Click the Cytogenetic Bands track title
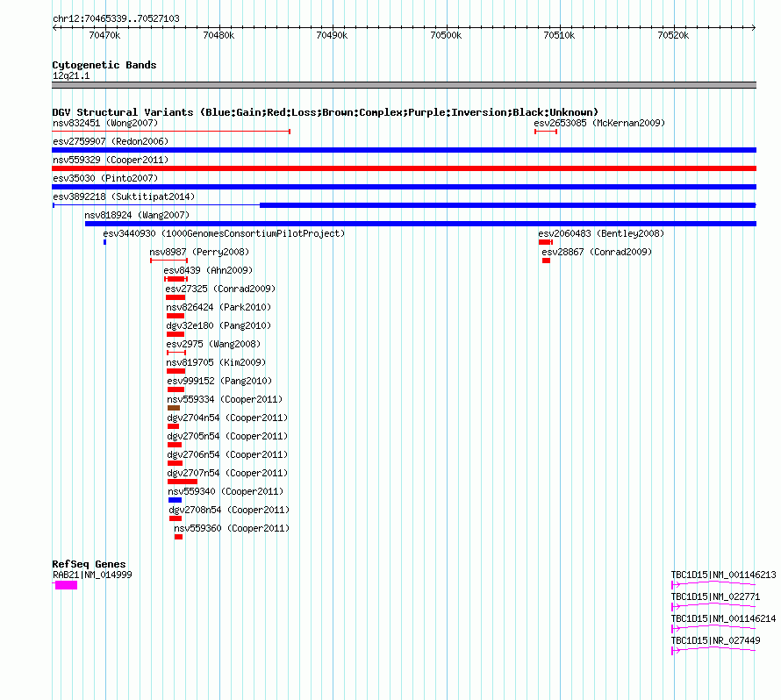Image resolution: width=781 pixels, height=700 pixels. click(104, 65)
